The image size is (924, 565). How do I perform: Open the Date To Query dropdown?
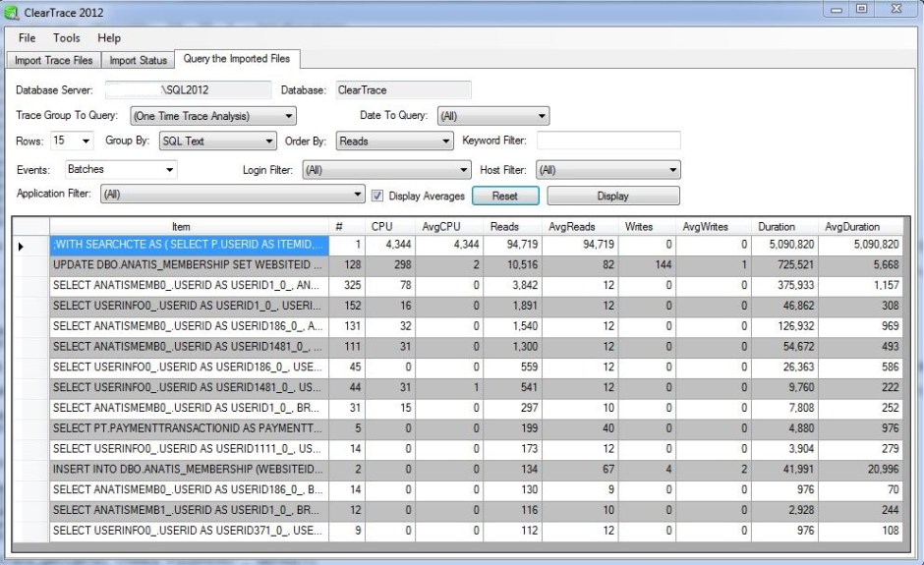[x=541, y=116]
